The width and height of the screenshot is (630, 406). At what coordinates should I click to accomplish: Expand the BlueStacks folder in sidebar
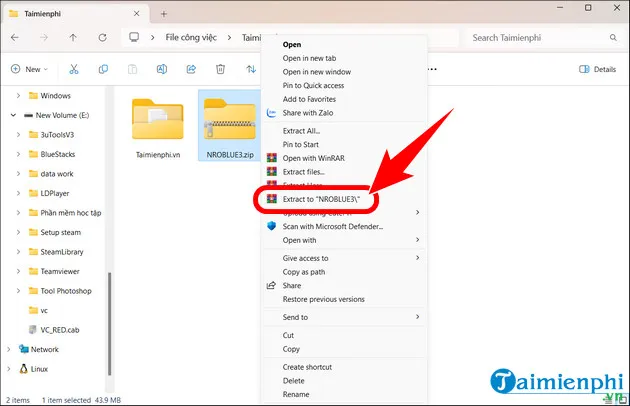(x=20, y=154)
